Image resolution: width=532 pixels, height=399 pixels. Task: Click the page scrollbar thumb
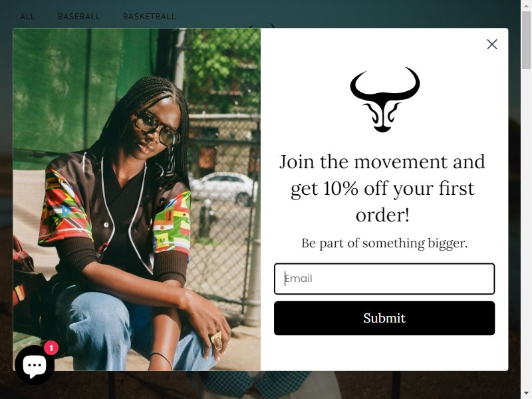coord(526,40)
